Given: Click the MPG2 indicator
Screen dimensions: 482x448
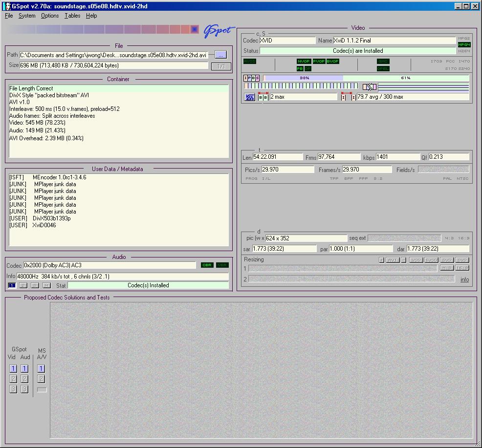Looking at the screenshot, I should (x=464, y=39).
